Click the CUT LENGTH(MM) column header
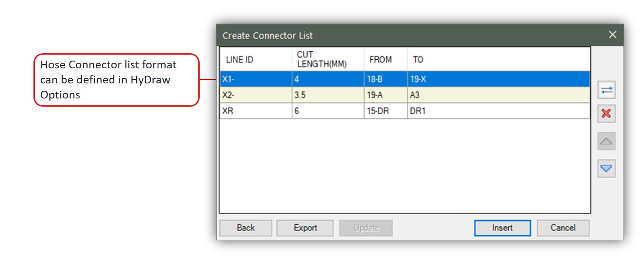The height and width of the screenshot is (261, 644). pyautogui.click(x=328, y=59)
